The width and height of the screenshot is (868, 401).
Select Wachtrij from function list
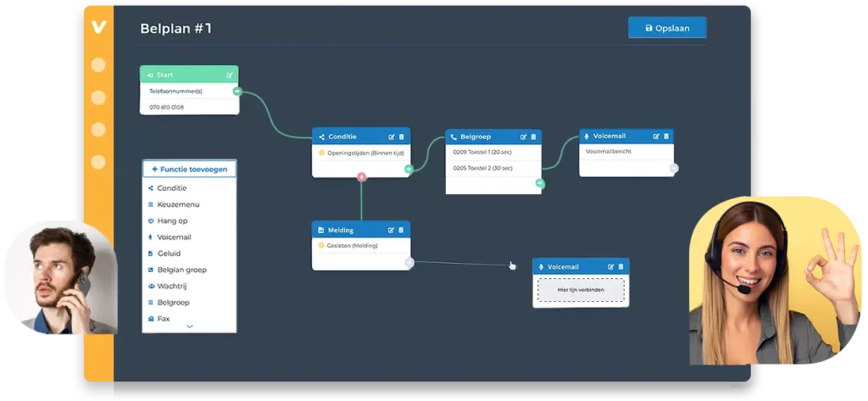[x=175, y=286]
